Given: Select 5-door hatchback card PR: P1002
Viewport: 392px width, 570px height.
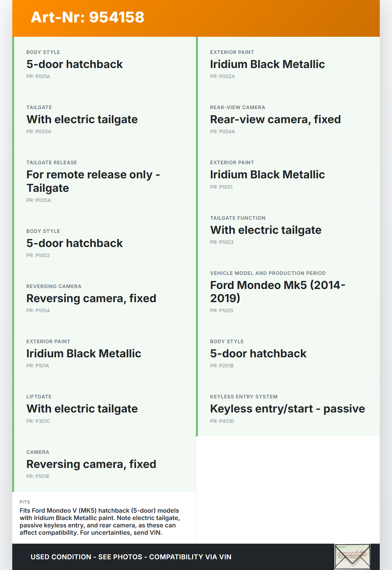Looking at the screenshot, I should (x=105, y=243).
